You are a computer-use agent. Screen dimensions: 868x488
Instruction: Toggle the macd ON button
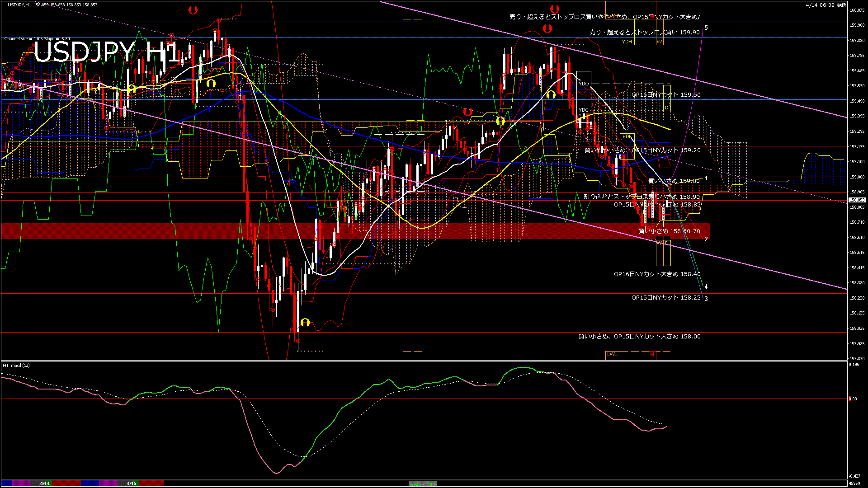(423, 483)
